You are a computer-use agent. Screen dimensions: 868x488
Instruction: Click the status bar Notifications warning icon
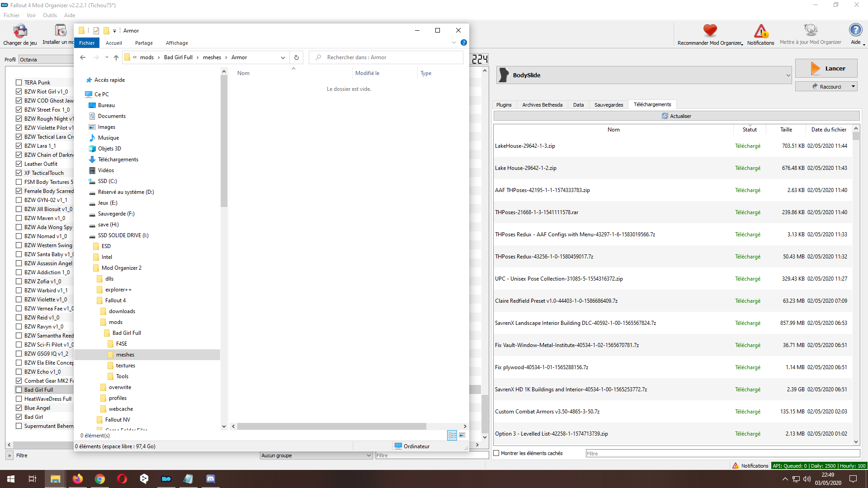(736, 465)
